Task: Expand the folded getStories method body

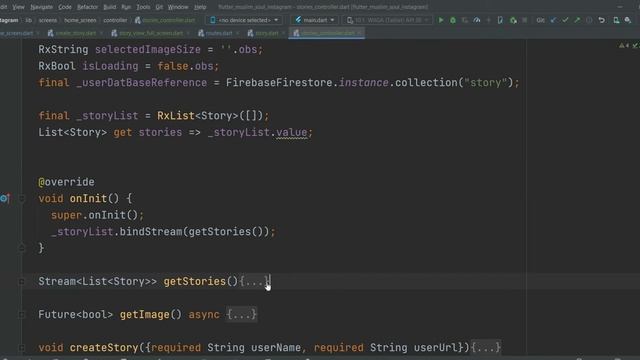Action: tap(254, 281)
